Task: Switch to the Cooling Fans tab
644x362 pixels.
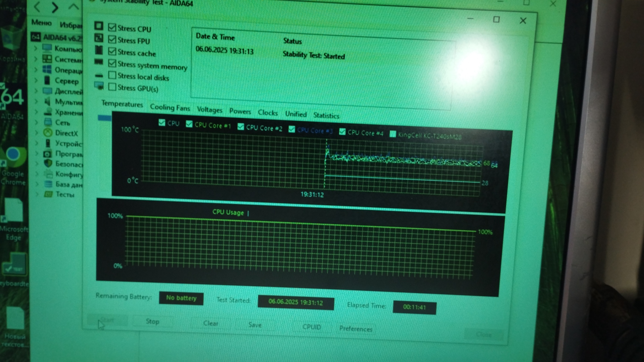Action: point(170,108)
